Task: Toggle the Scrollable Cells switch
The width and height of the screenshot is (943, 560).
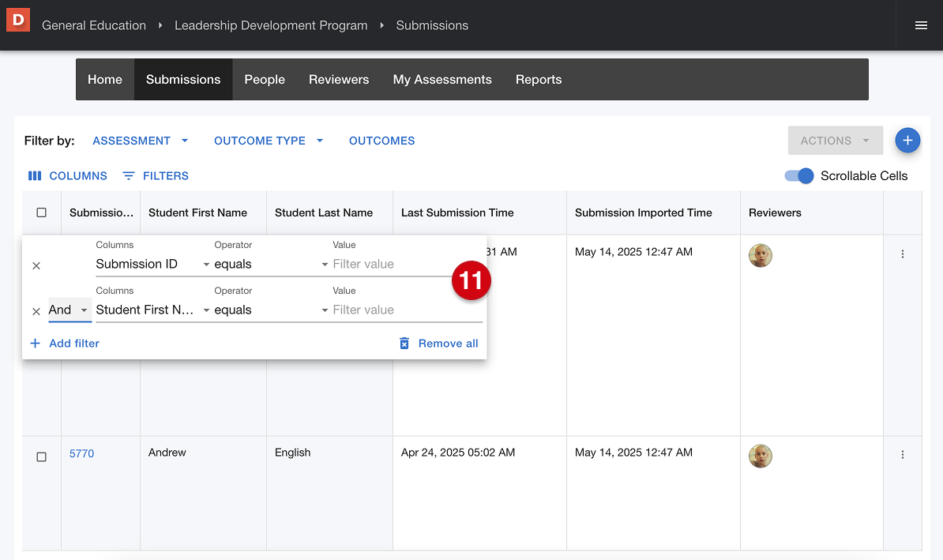Action: 798,175
